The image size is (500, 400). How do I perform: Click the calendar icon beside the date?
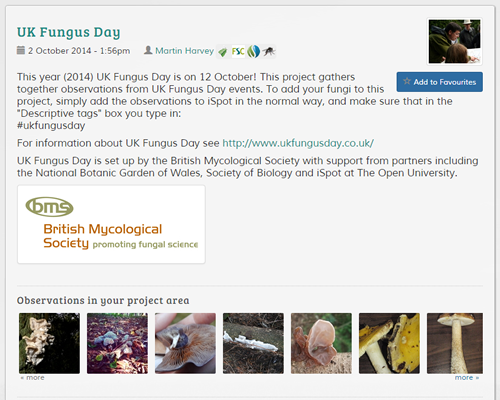21,50
